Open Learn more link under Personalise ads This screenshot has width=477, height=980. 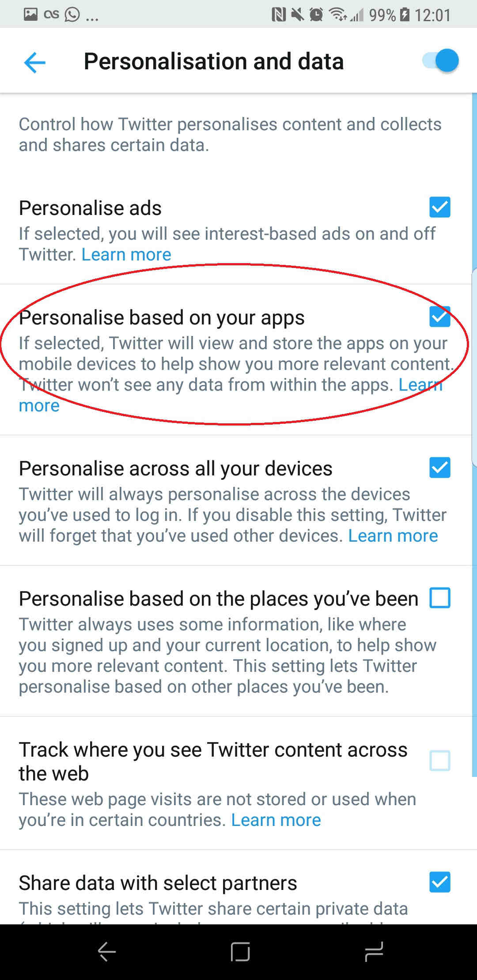coord(126,255)
